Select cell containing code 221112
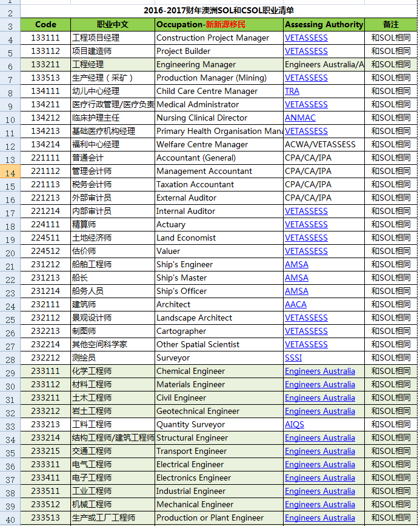 (45, 171)
